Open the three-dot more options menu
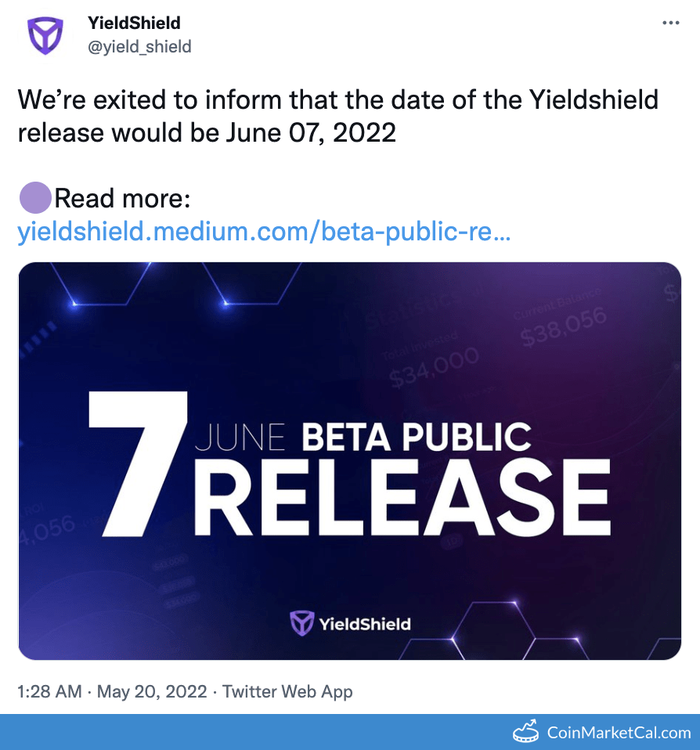This screenshot has height=750, width=700. coord(671,23)
